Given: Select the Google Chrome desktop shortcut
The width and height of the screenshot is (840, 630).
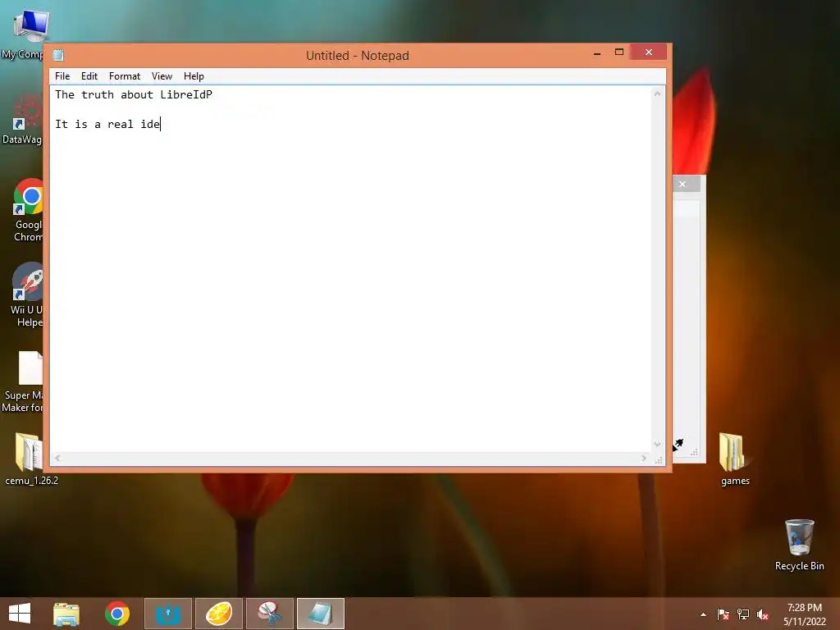Looking at the screenshot, I should [28, 210].
